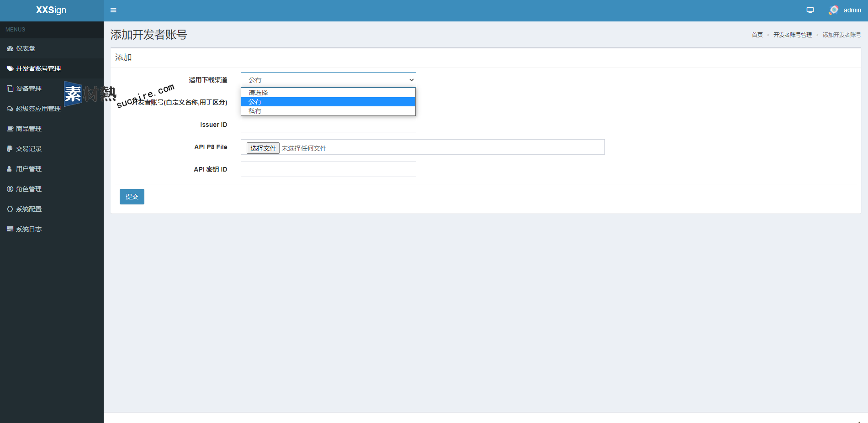Click 选择文件 button for API P8 File
868x423 pixels.
point(263,148)
